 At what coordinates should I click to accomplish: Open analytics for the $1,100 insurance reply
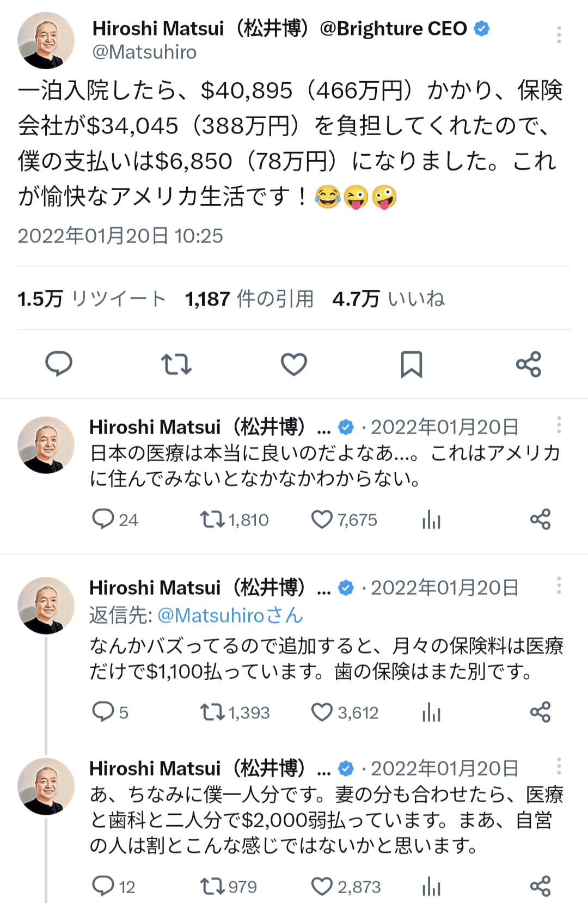pyautogui.click(x=431, y=712)
